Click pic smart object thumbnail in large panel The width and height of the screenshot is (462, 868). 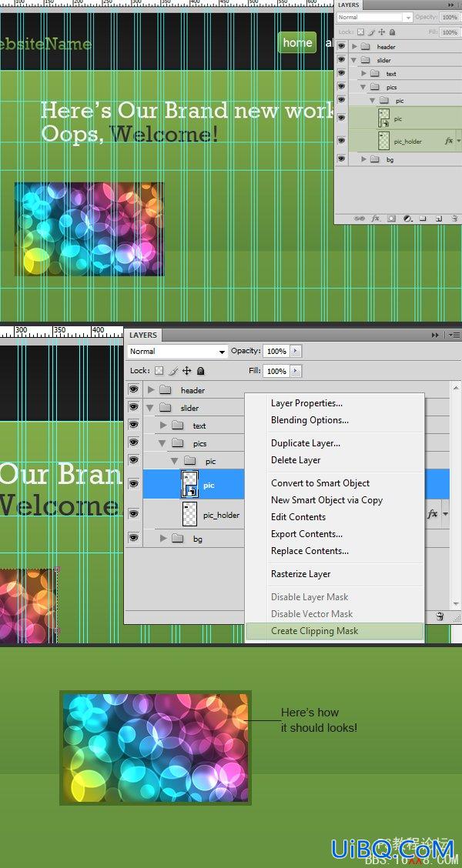190,484
